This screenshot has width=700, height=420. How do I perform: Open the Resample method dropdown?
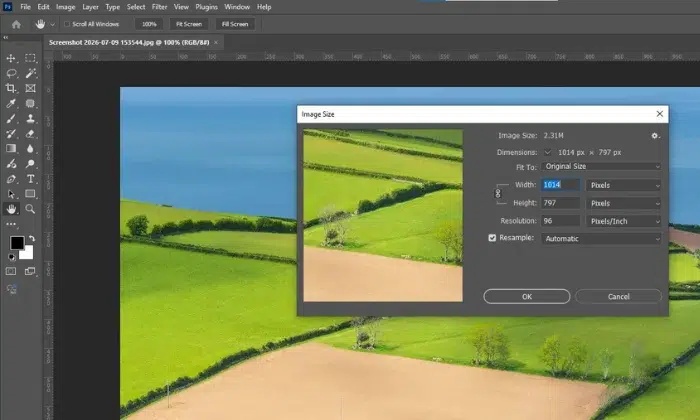click(601, 239)
